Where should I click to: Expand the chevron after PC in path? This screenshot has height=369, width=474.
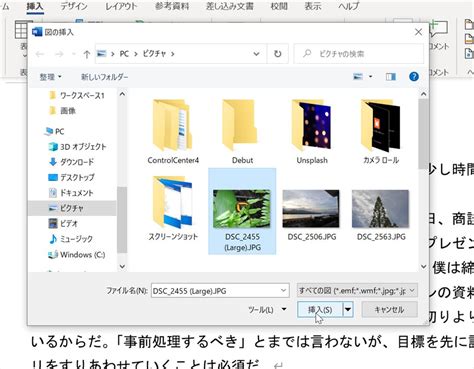pos(136,54)
